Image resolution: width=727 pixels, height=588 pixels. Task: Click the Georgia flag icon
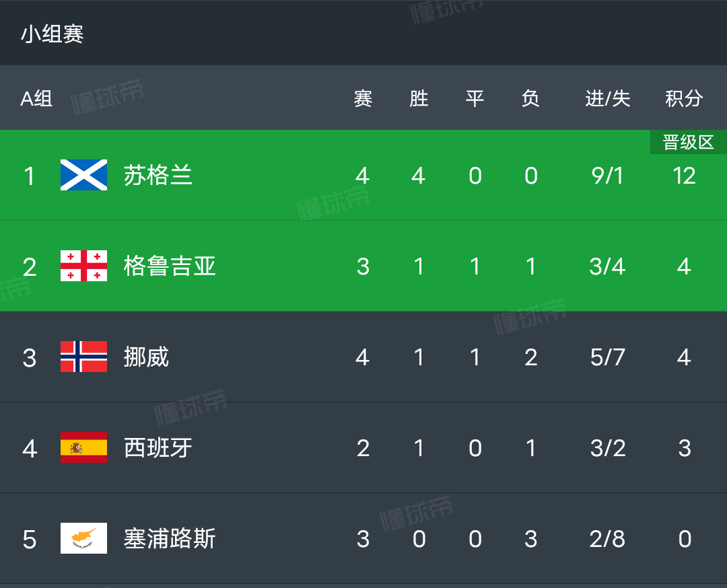[x=84, y=266]
